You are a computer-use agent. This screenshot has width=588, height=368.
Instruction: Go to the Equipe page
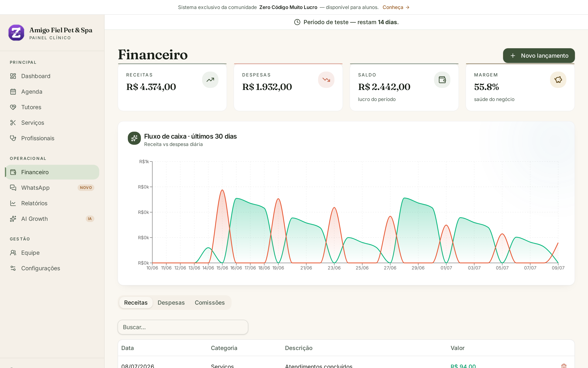[52, 253]
